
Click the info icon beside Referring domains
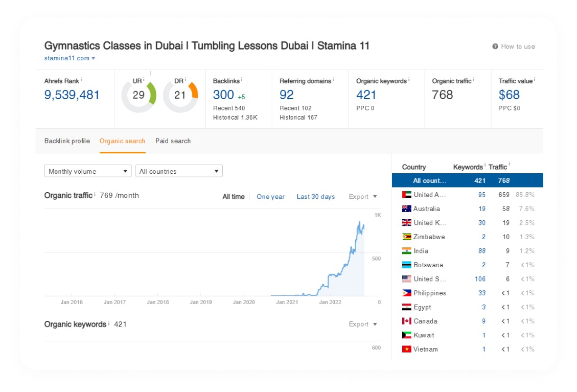(334, 80)
